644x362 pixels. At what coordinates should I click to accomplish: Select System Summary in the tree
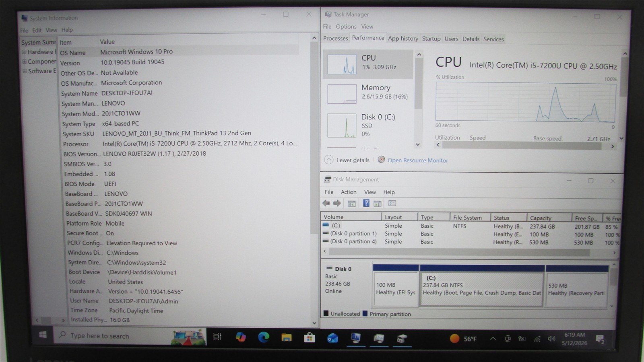(38, 42)
